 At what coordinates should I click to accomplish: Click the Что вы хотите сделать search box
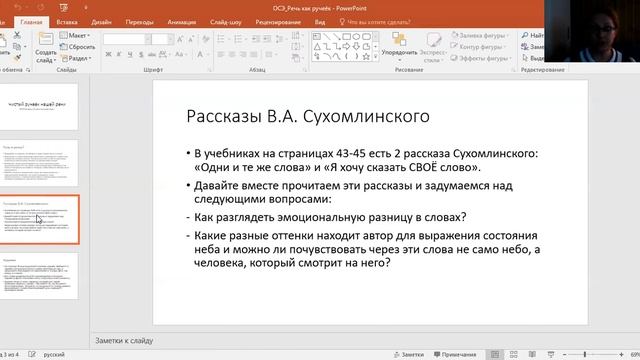(x=375, y=22)
